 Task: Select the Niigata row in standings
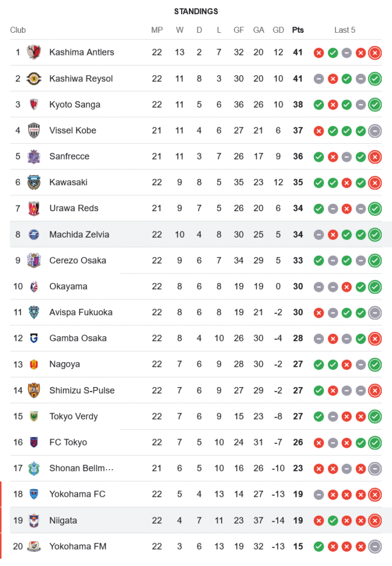point(196,520)
